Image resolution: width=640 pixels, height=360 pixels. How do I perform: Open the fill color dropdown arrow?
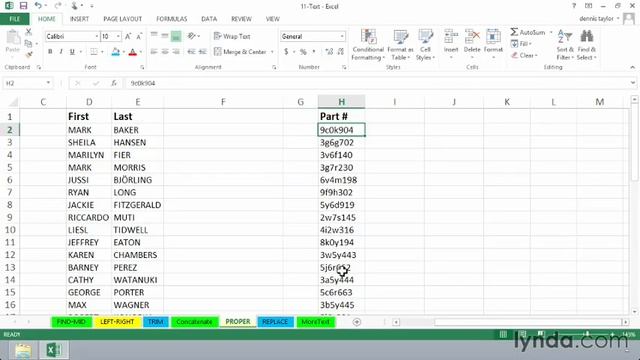point(123,52)
